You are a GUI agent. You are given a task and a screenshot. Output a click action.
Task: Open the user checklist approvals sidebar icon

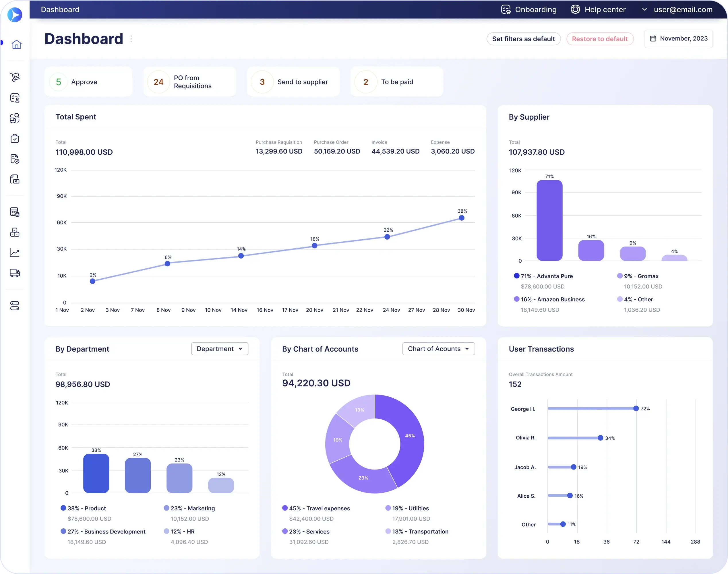click(x=15, y=98)
